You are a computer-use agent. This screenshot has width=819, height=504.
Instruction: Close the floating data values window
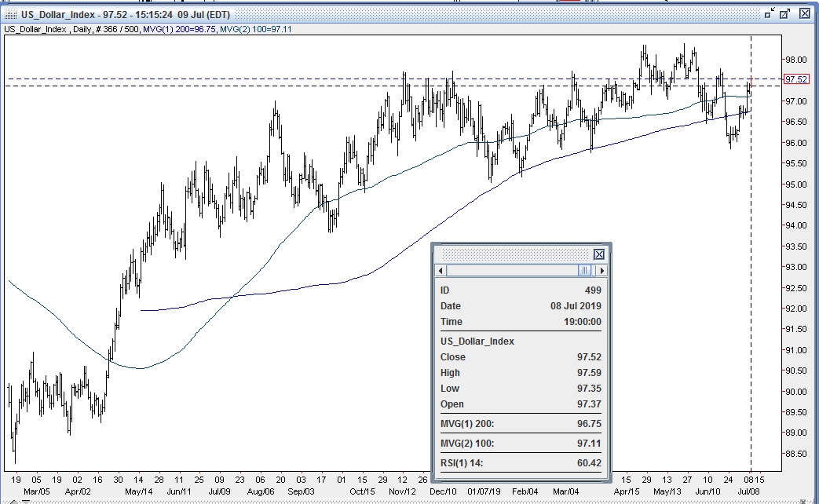[x=599, y=254]
